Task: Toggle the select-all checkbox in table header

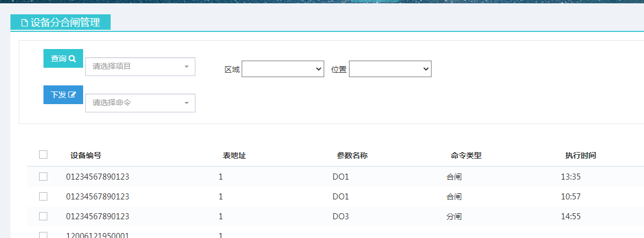Action: coord(43,155)
